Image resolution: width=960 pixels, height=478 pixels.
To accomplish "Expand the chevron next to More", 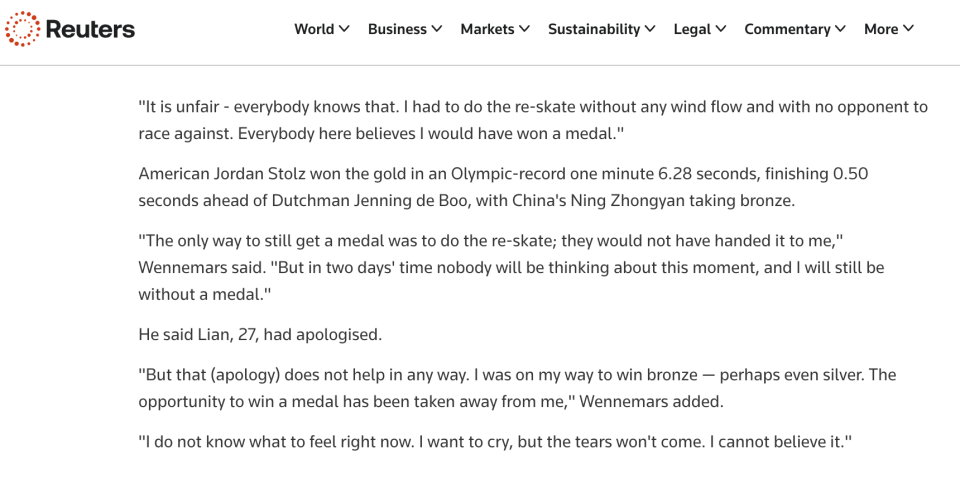I will (909, 29).
